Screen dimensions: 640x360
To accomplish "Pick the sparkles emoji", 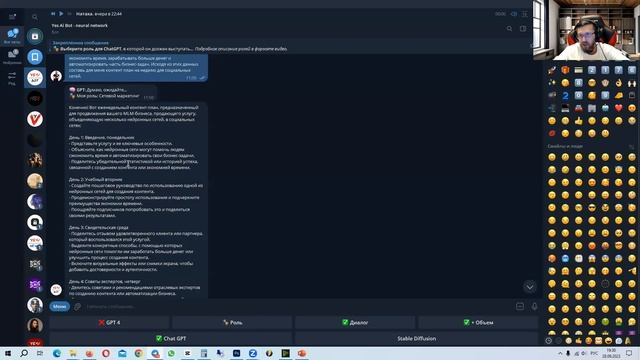I will [x=552, y=83].
